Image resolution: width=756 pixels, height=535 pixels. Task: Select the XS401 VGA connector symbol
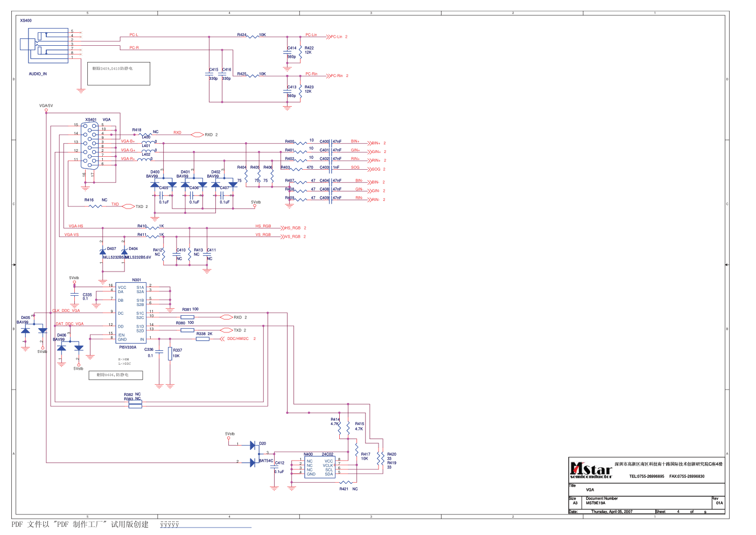point(90,143)
